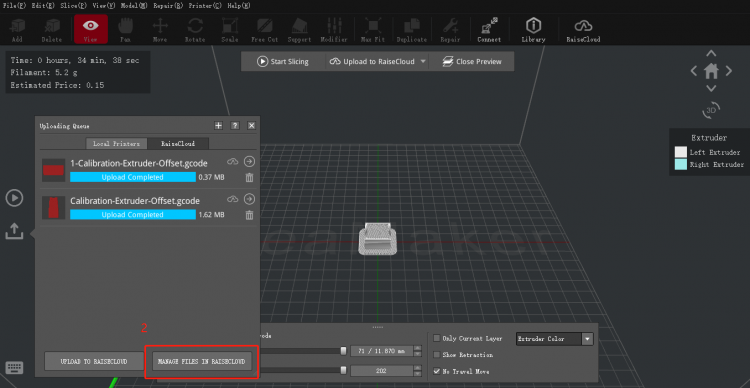Image resolution: width=750 pixels, height=388 pixels.
Task: Click the Duplicate toolbar icon
Action: coord(411,30)
